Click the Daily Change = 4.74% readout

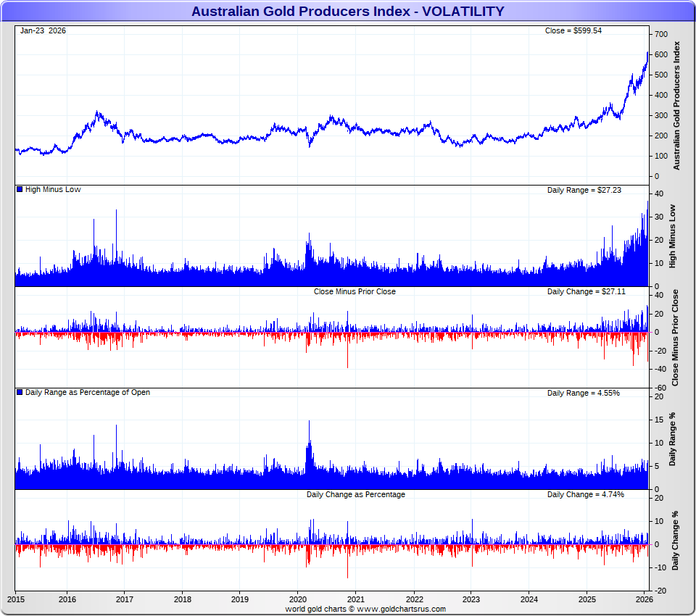(585, 494)
